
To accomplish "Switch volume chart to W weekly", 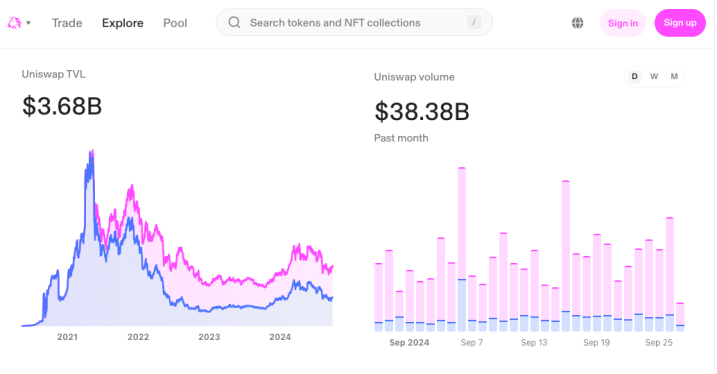I will click(654, 76).
